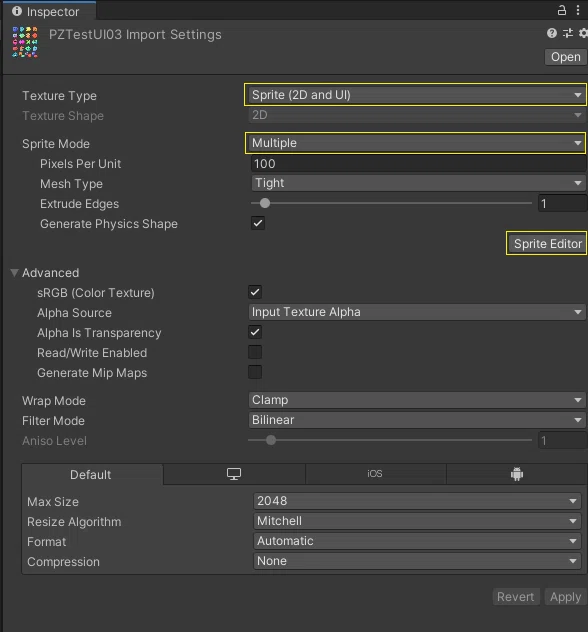588x632 pixels.
Task: Click the Generate Physics Shape label
Action: 109,224
